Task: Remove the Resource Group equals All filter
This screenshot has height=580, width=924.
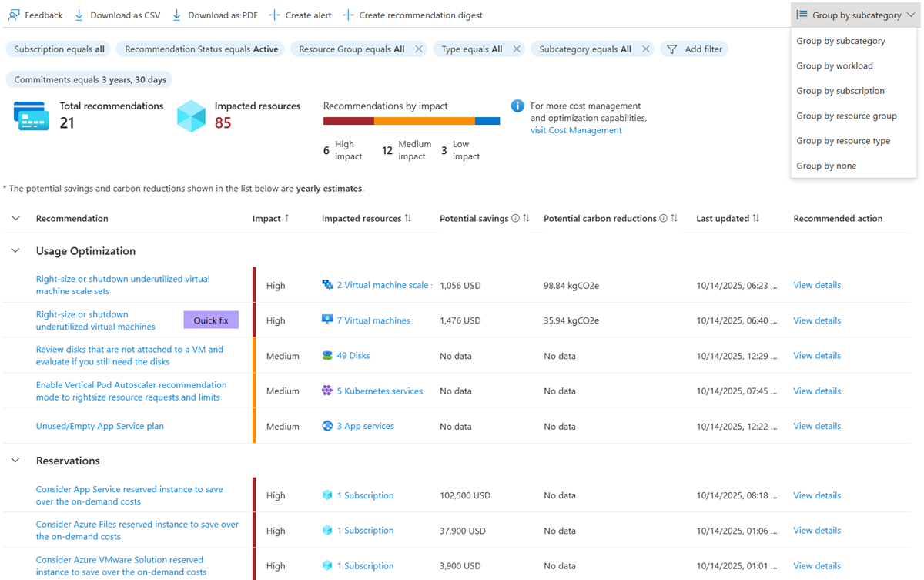Action: tap(420, 49)
